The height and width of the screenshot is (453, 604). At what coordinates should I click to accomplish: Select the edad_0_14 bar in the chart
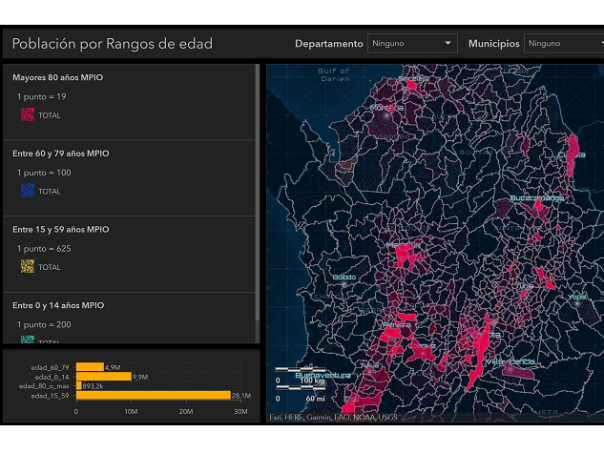click(x=102, y=376)
